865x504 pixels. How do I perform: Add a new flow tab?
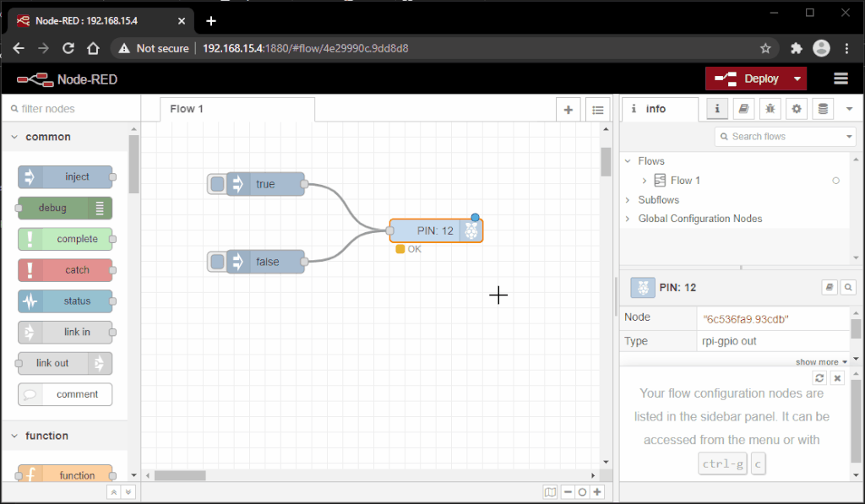pyautogui.click(x=569, y=110)
